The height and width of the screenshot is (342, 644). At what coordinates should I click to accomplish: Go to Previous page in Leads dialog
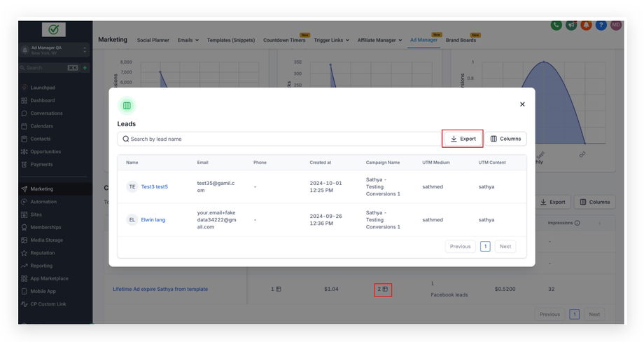(460, 247)
